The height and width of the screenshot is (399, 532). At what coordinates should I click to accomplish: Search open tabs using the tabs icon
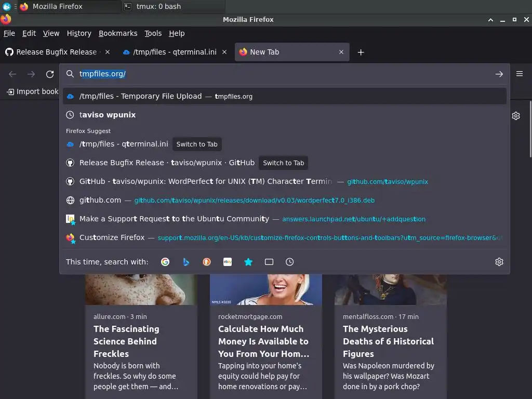pyautogui.click(x=269, y=262)
